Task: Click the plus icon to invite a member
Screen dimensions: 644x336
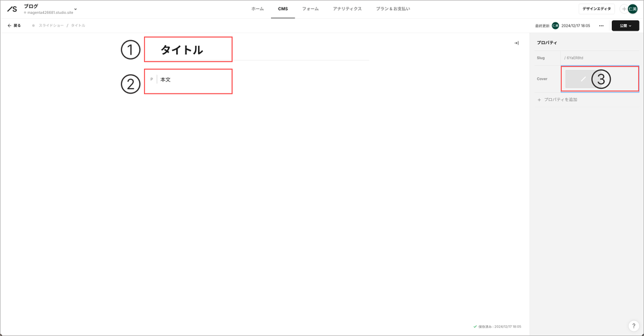Action: point(624,9)
